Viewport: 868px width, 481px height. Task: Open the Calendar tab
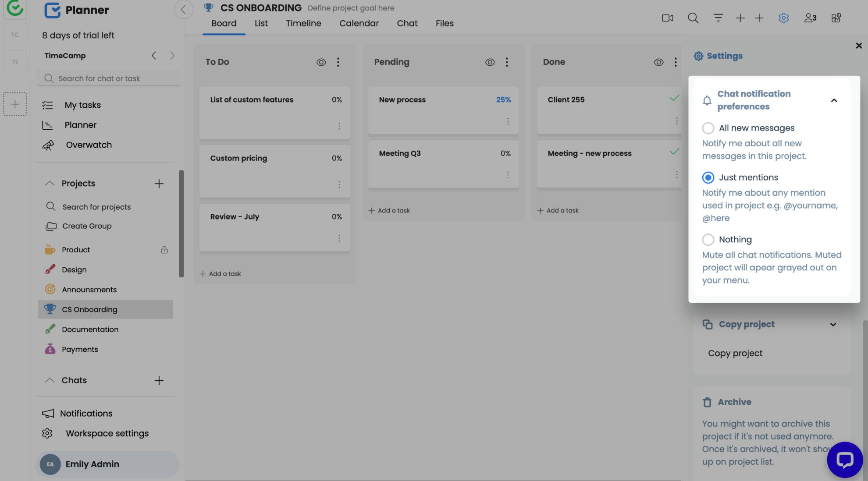(x=359, y=24)
